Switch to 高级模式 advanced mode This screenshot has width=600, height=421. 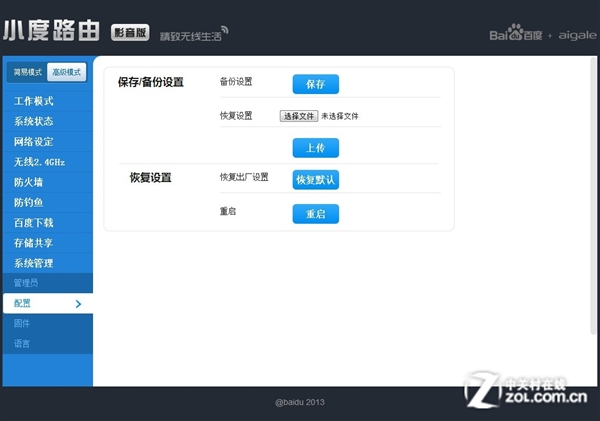click(x=67, y=72)
